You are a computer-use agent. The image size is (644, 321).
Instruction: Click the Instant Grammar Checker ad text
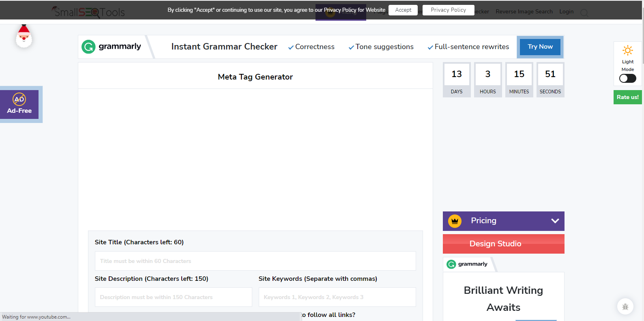click(224, 47)
